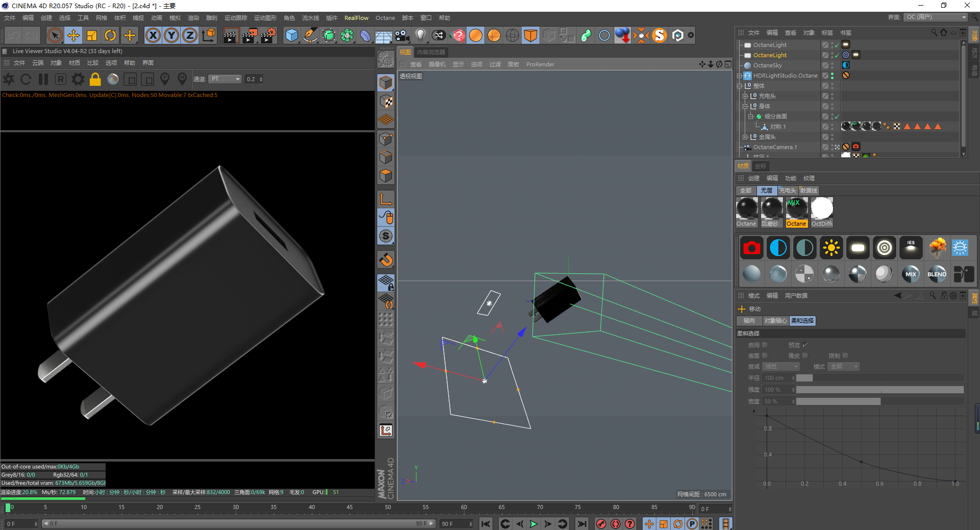Select the cube primitive tool in the toolbar
The height and width of the screenshot is (530, 980).
pos(291,35)
